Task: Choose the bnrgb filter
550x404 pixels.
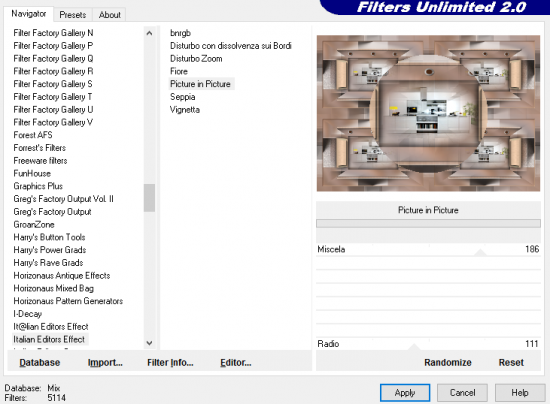Action: click(x=180, y=33)
